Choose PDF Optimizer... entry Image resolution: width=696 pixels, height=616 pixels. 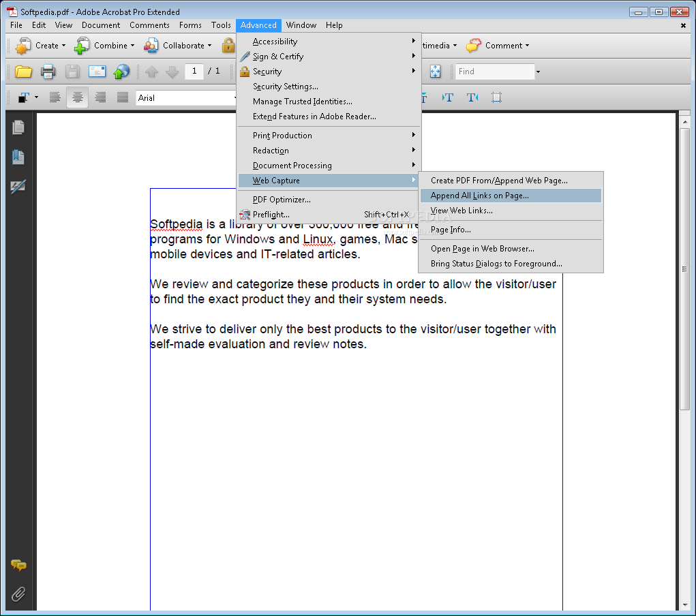coord(329,200)
